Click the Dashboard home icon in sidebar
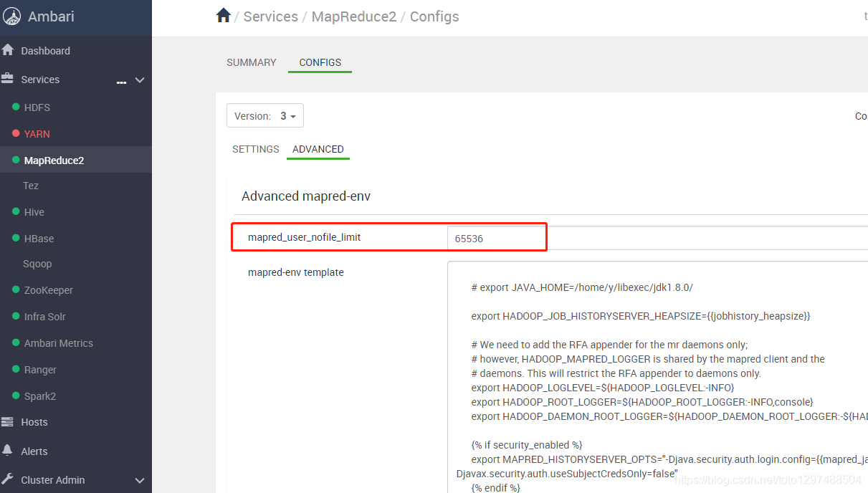Image resolution: width=868 pixels, height=493 pixels. click(x=8, y=50)
